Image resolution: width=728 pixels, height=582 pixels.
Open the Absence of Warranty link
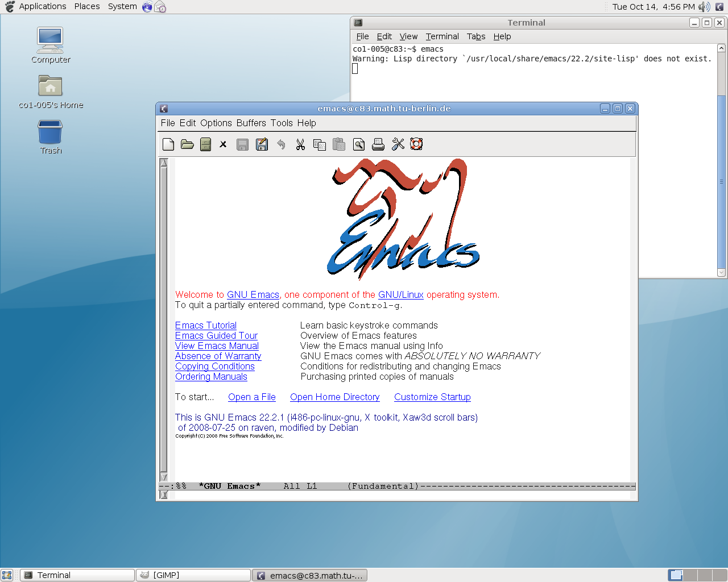click(x=218, y=356)
